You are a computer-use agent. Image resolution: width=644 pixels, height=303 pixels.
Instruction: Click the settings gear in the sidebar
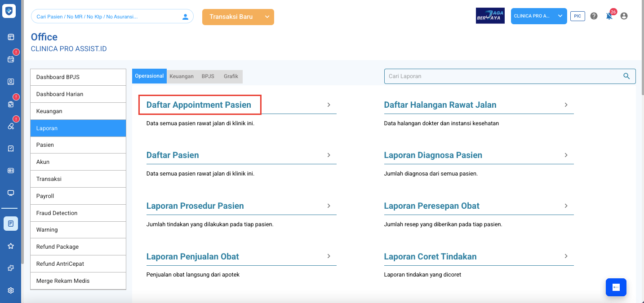coord(11,290)
